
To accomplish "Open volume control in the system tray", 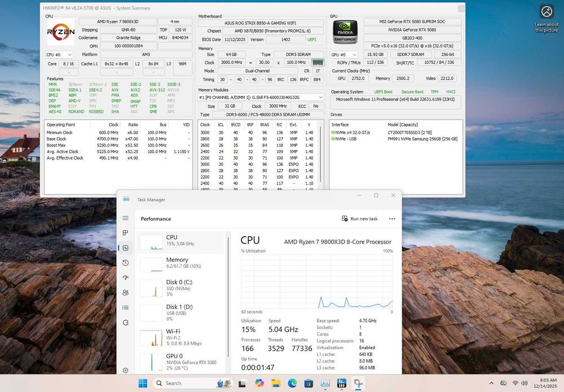I will (525, 384).
